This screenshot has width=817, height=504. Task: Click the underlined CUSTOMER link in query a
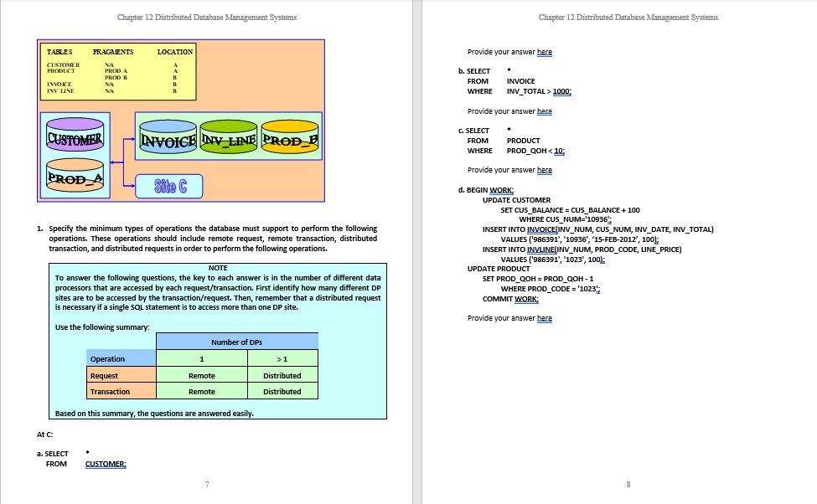(105, 463)
